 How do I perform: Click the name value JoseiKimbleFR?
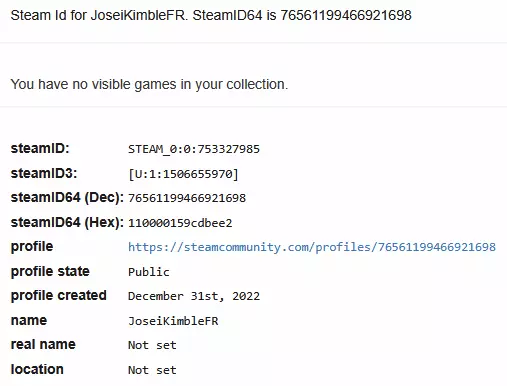coord(173,321)
